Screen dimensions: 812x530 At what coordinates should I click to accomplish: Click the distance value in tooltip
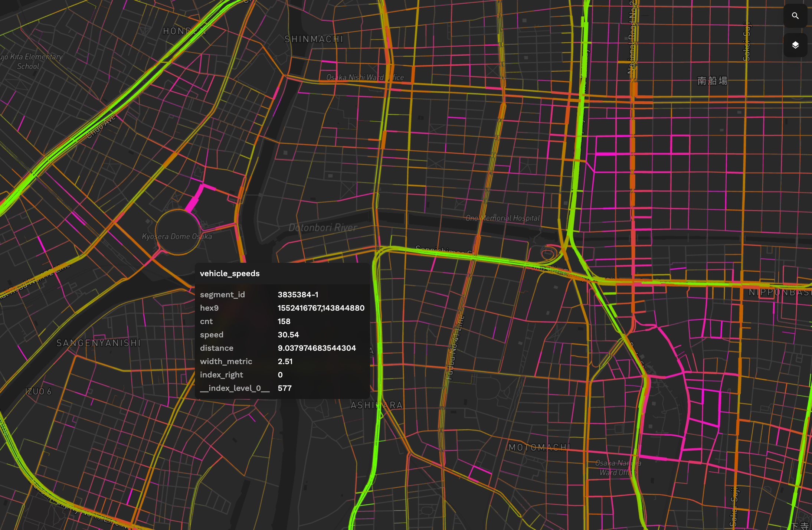tap(317, 348)
